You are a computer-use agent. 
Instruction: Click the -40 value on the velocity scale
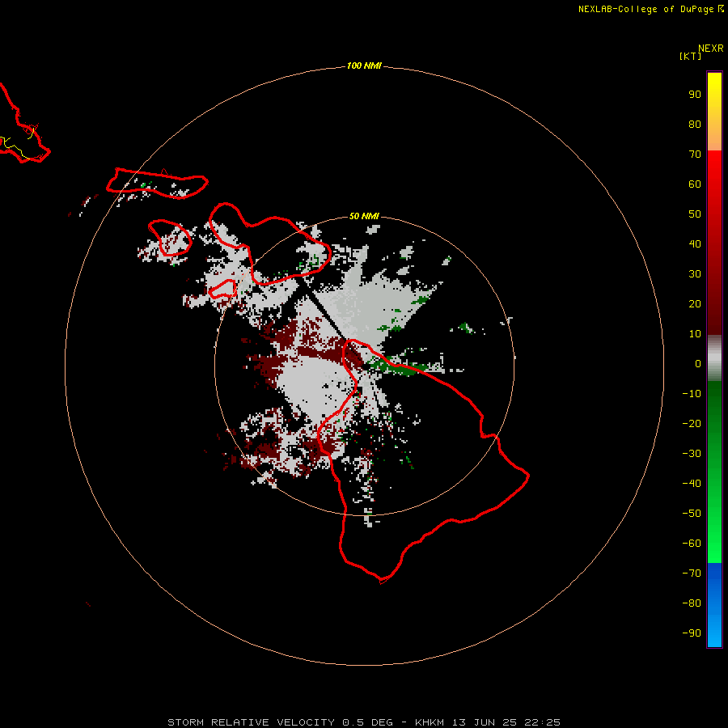point(692,484)
